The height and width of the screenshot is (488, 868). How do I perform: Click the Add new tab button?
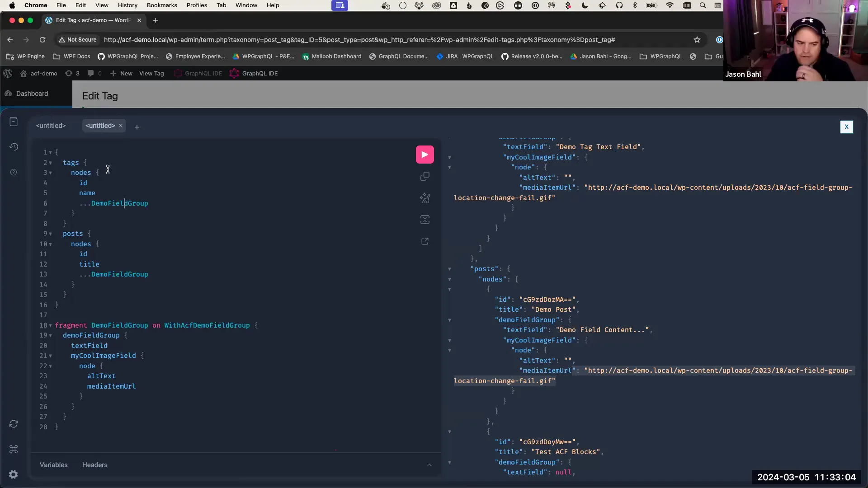(x=137, y=127)
